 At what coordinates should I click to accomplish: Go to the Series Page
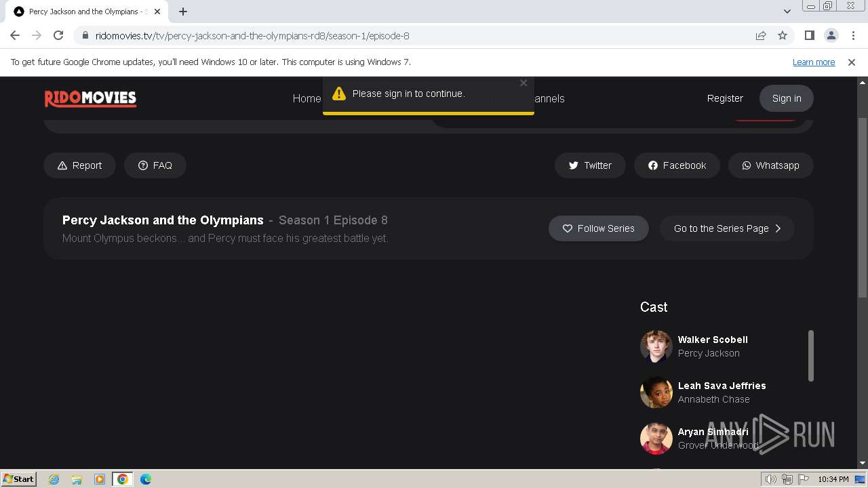pos(727,228)
